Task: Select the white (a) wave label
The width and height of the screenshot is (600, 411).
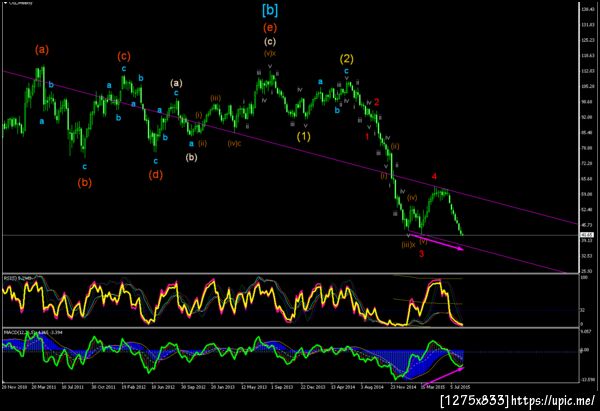Action: (x=176, y=83)
